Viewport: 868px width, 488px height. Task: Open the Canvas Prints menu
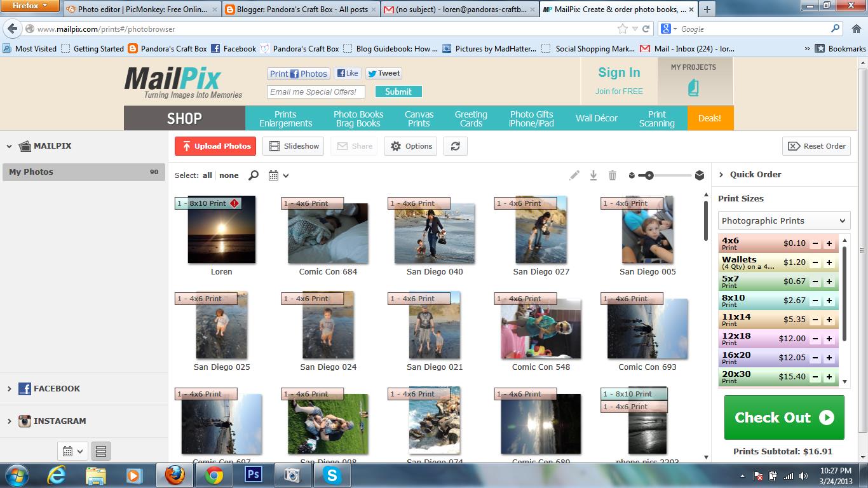pyautogui.click(x=419, y=119)
